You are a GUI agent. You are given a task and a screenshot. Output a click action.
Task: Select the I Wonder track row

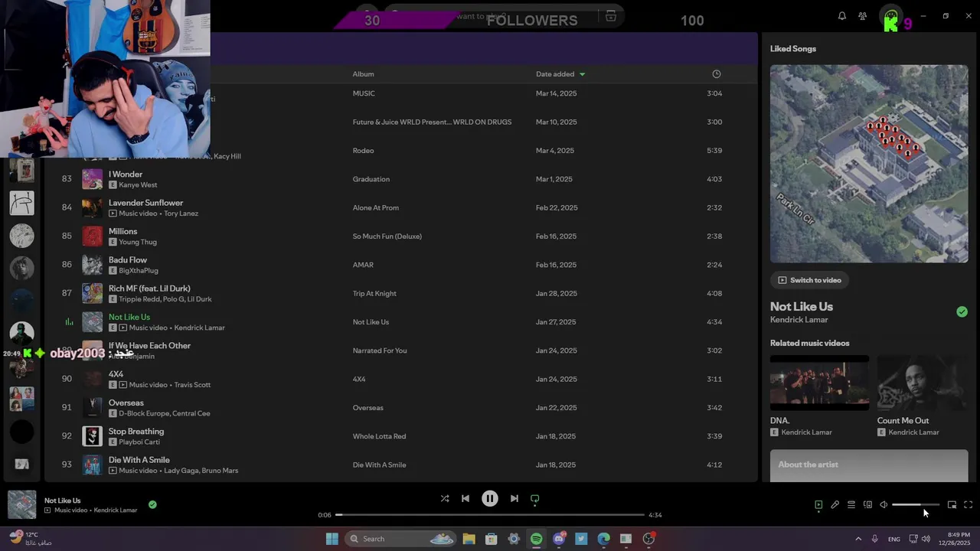tap(401, 179)
